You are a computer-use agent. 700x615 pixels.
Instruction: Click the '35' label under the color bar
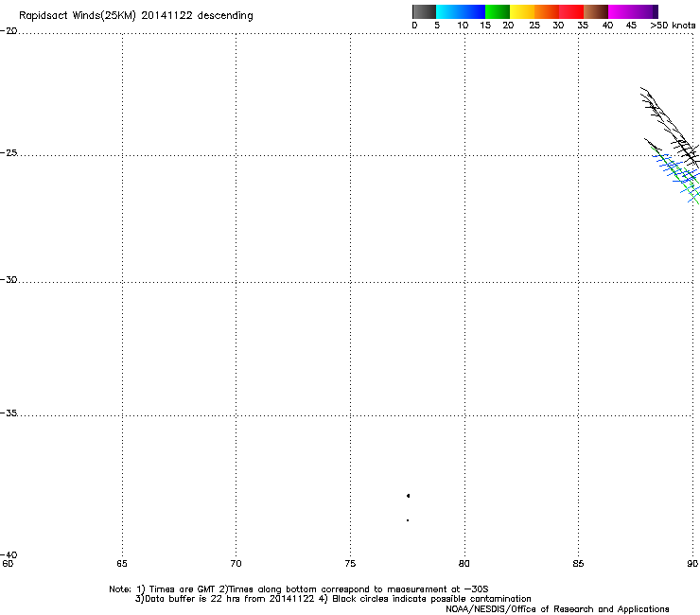coord(583,26)
